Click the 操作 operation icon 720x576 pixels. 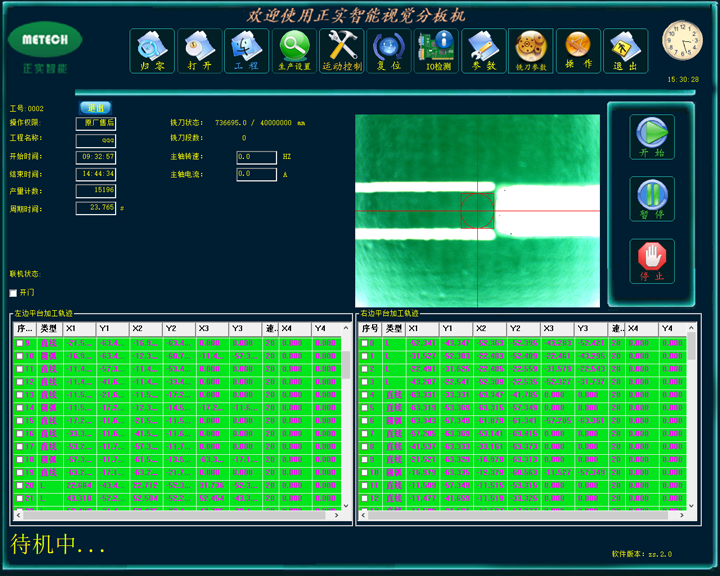point(579,51)
